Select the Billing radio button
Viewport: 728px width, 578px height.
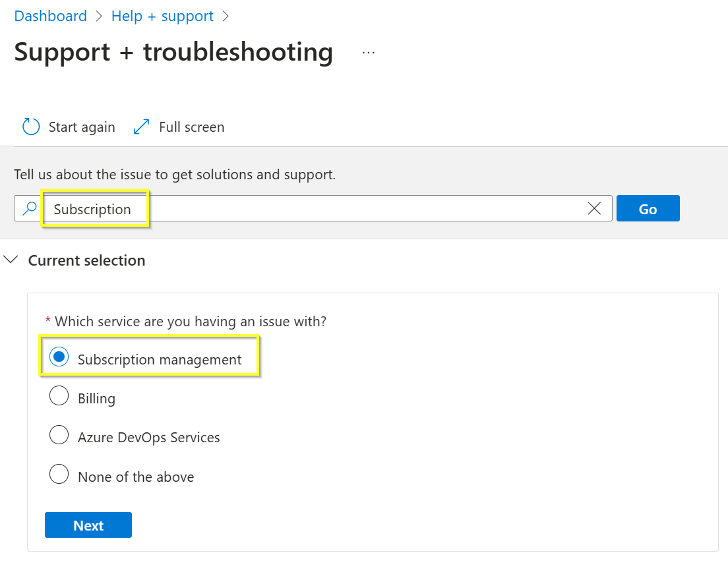(59, 396)
